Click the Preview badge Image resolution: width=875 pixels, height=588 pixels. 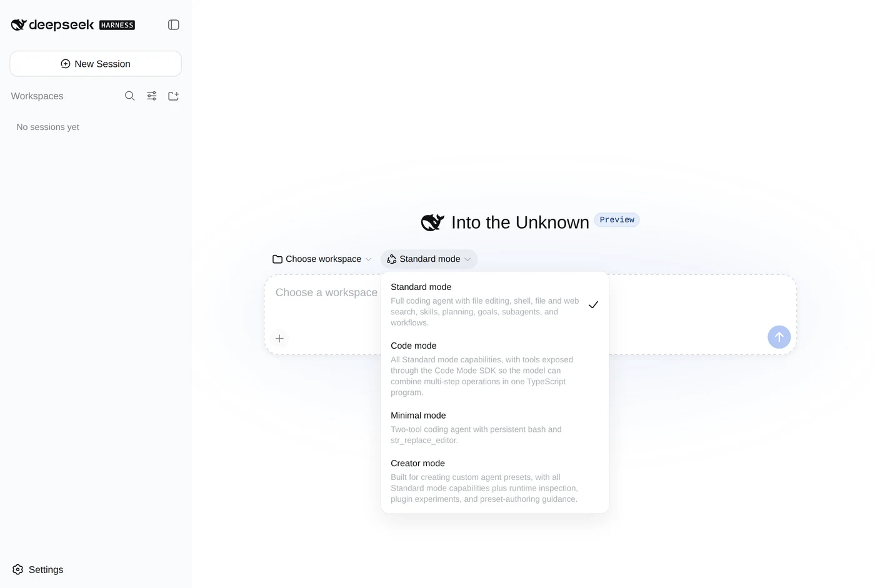(617, 219)
